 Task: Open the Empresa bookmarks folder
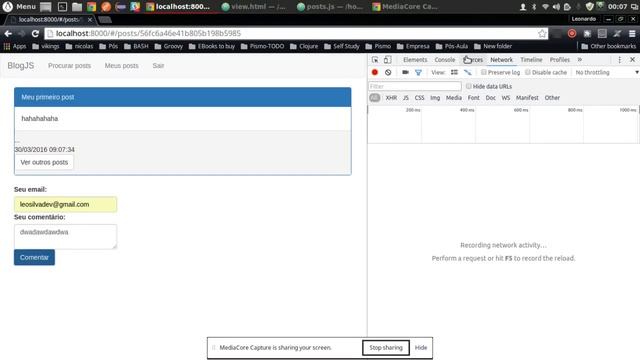pos(413,46)
